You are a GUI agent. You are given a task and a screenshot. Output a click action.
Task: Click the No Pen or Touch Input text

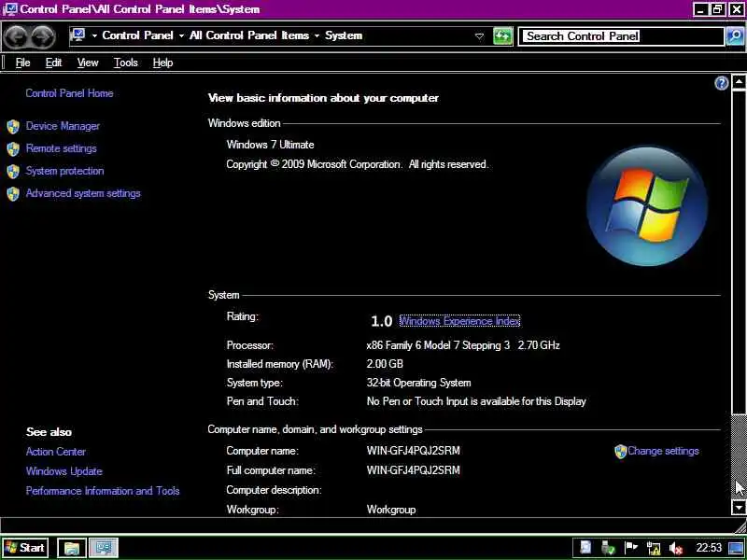476,401
